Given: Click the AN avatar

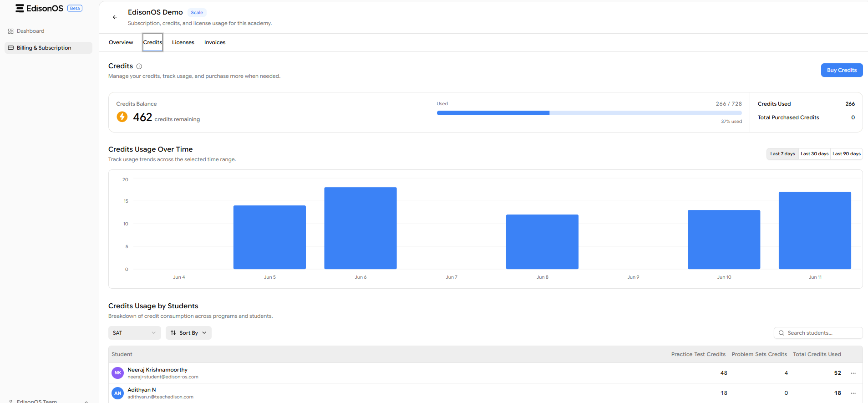Looking at the screenshot, I should coord(118,393).
